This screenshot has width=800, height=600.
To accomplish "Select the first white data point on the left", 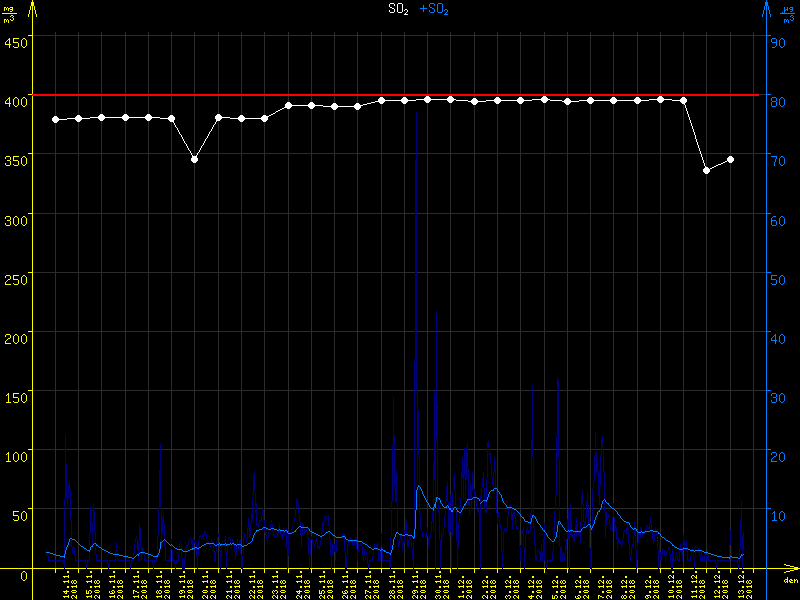I will click(x=55, y=120).
